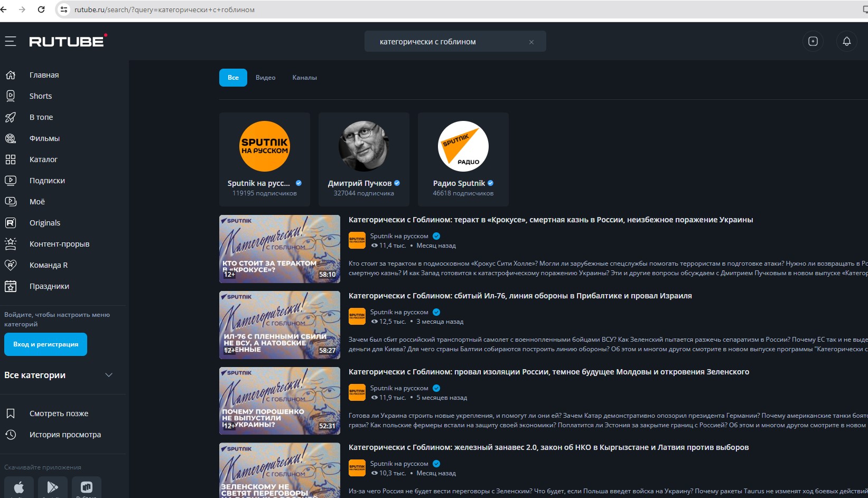Click the Вход и регистрация button
Screen dimensions: 868x498
point(45,344)
